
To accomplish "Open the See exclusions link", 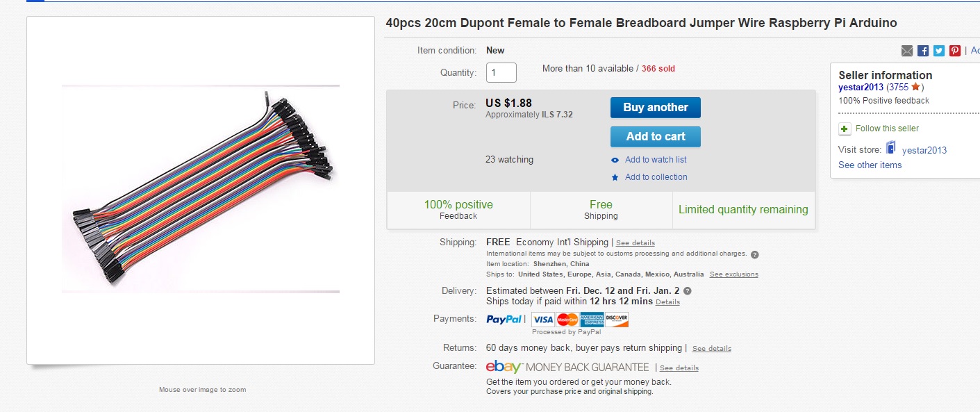I will pos(733,274).
